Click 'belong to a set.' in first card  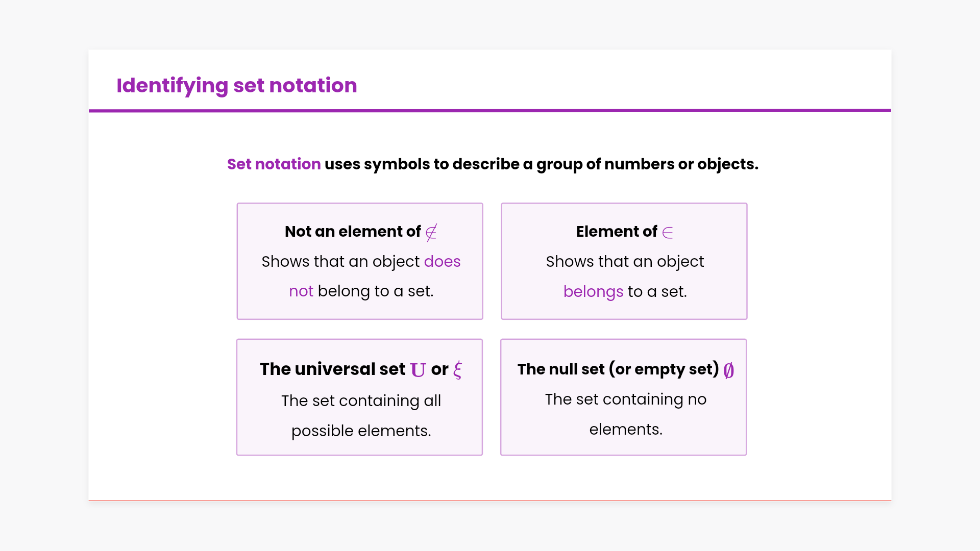click(375, 291)
